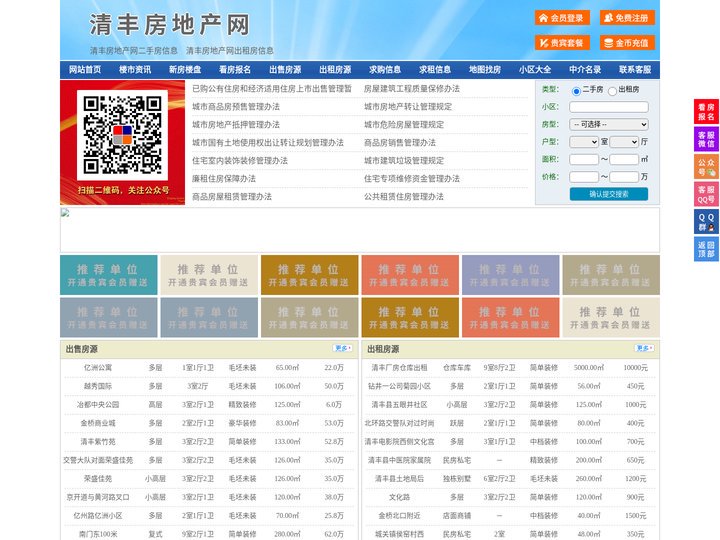Click the maximum 面积 input field
The width and height of the screenshot is (720, 540).
coord(624,159)
